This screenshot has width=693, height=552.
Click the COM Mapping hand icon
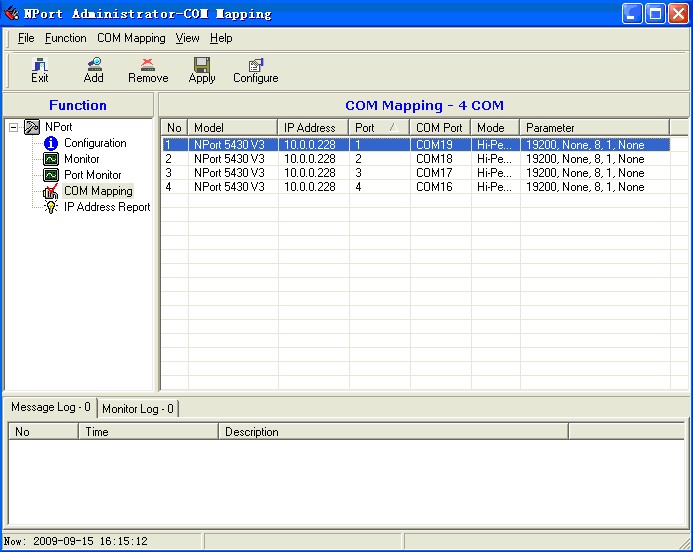[50, 191]
